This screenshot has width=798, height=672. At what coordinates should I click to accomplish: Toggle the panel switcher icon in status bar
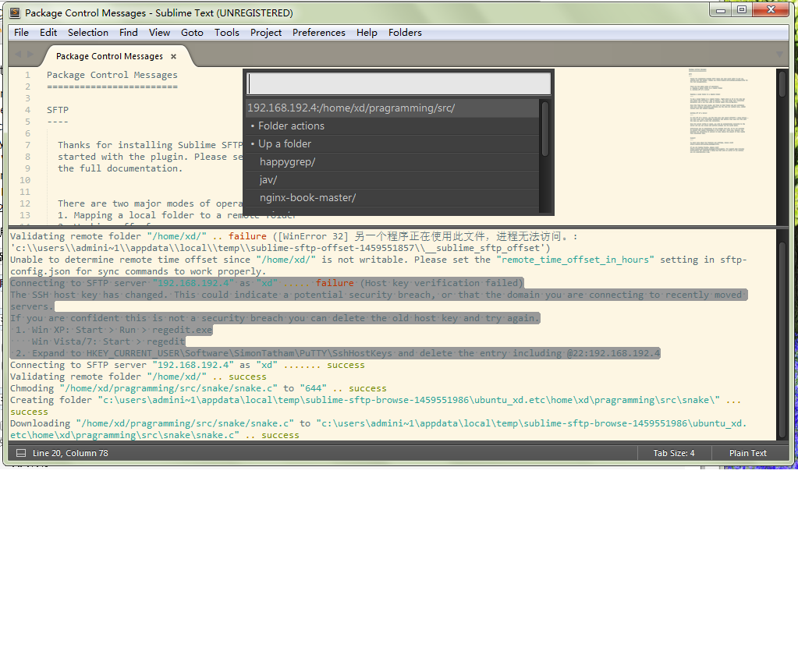pyautogui.click(x=21, y=453)
